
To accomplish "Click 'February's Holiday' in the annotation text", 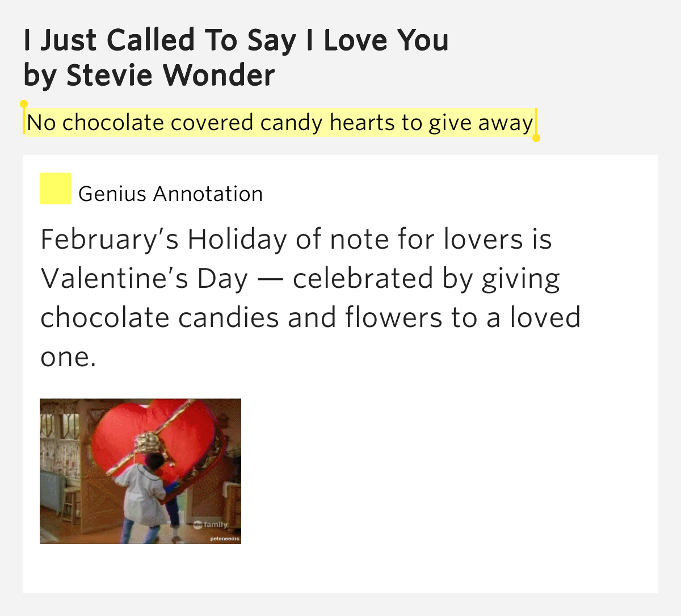I will coord(164,240).
